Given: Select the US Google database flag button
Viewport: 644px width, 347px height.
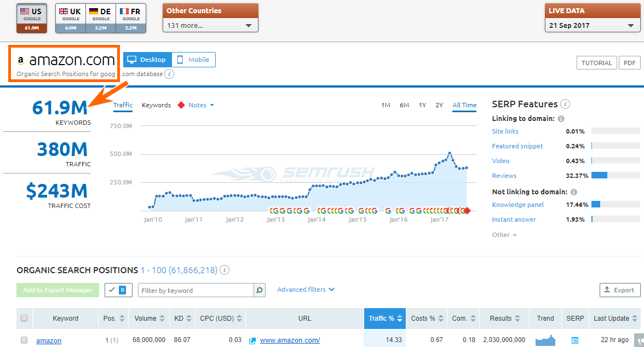Looking at the screenshot, I should (32, 18).
